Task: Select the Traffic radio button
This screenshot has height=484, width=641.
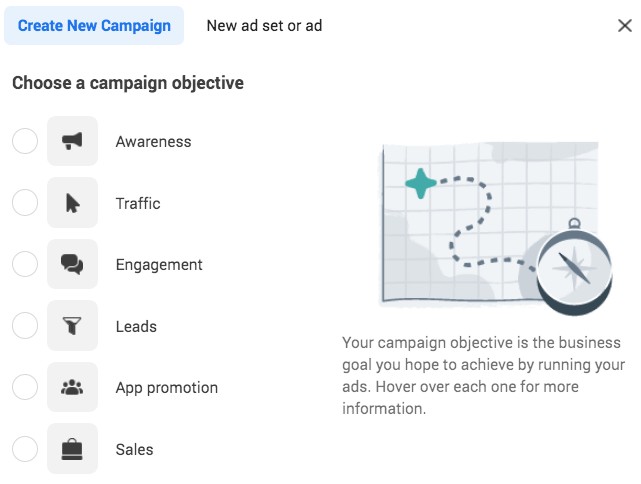Action: click(x=25, y=203)
